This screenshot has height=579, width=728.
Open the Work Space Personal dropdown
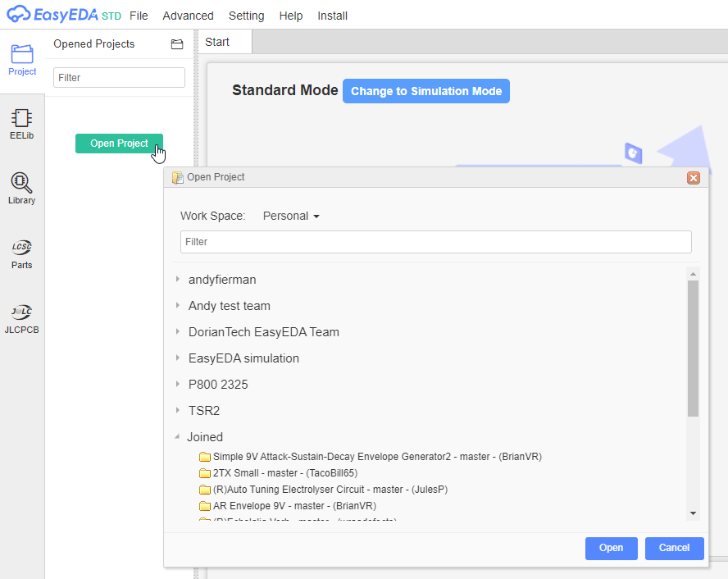pos(291,216)
